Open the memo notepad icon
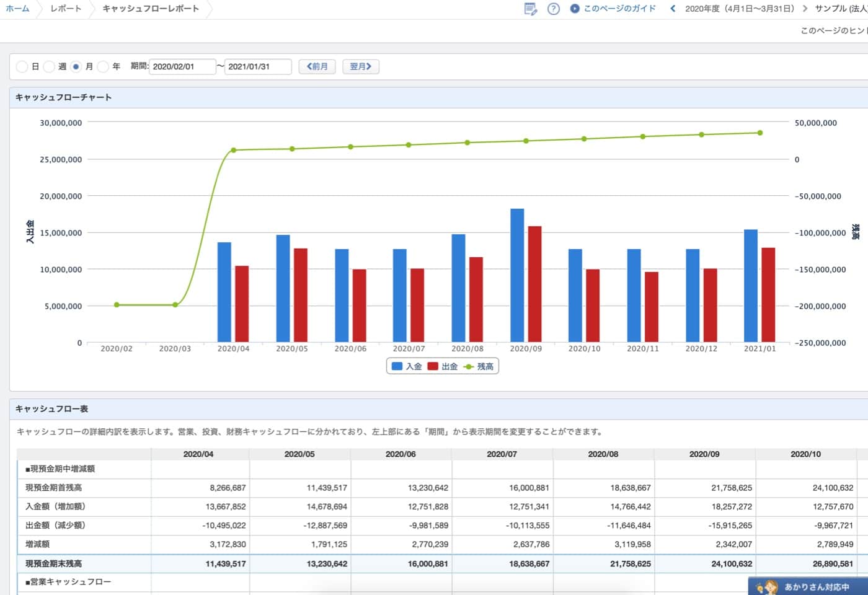Screen dimensions: 868x595 click(x=530, y=9)
